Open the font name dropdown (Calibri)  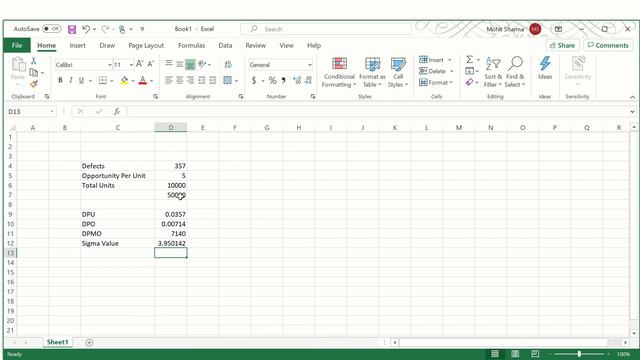(110, 65)
